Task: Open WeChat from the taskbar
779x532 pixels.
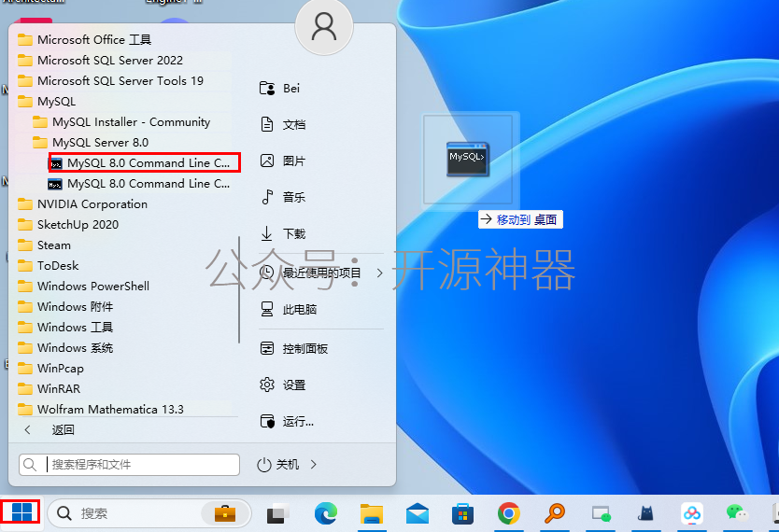Action: [737, 513]
